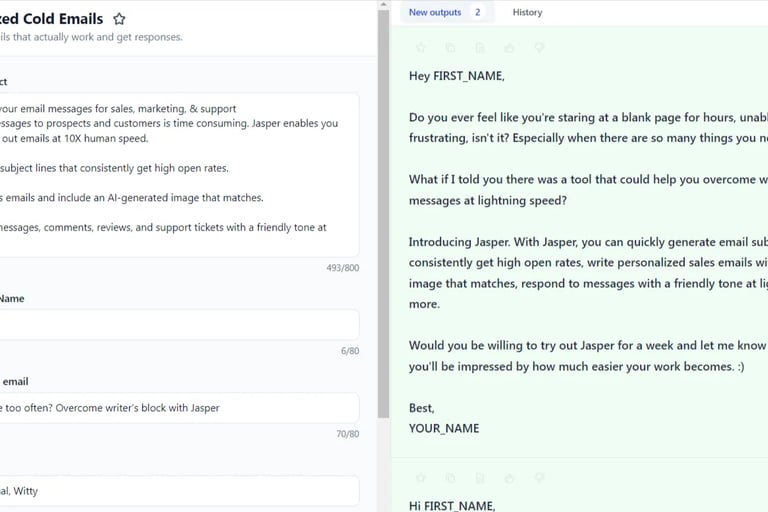Dislike the second email output

[539, 478]
